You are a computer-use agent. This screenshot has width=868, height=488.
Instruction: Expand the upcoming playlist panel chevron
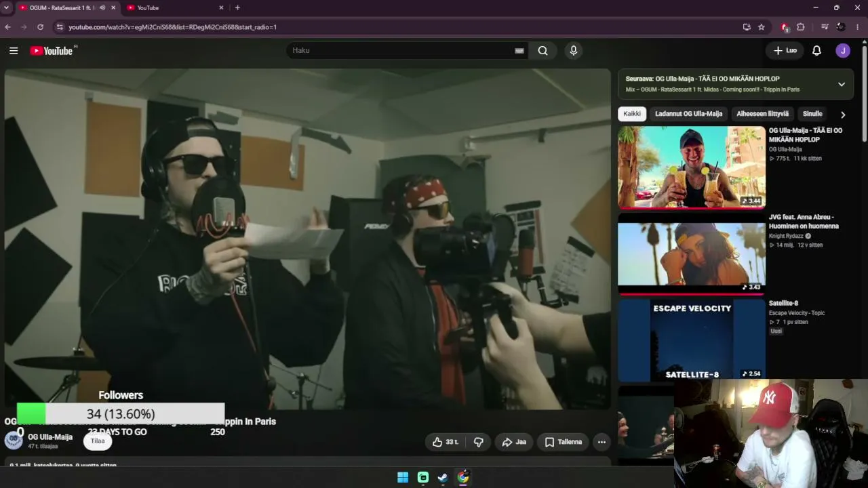tap(842, 85)
